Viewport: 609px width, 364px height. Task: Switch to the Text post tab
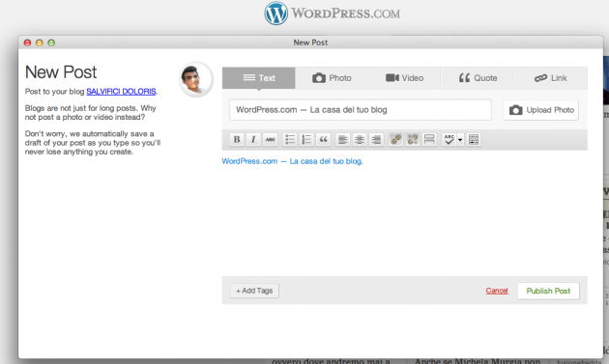[x=259, y=78]
